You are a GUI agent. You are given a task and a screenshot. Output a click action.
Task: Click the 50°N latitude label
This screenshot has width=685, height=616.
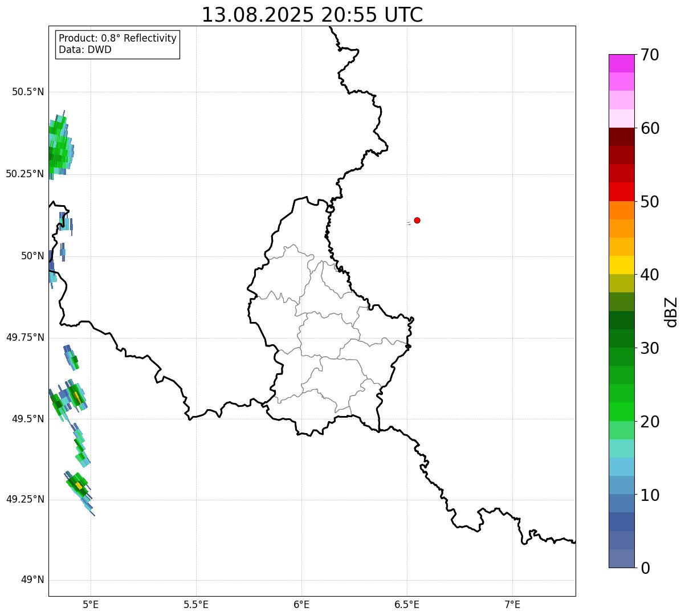coord(32,256)
